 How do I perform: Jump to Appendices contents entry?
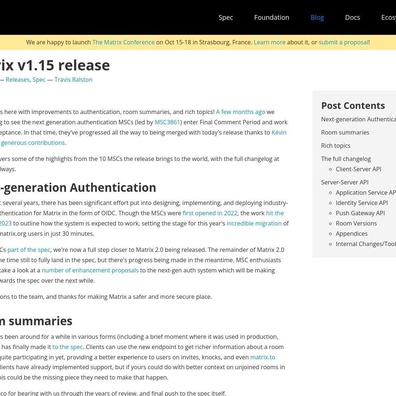(351, 234)
